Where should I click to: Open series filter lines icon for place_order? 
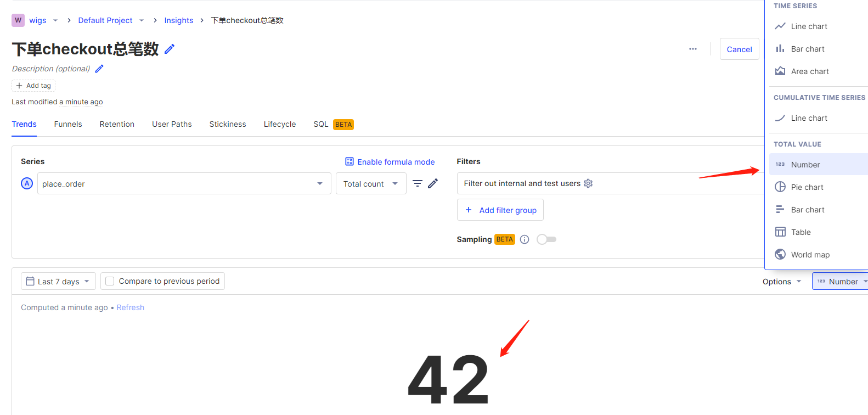[418, 183]
